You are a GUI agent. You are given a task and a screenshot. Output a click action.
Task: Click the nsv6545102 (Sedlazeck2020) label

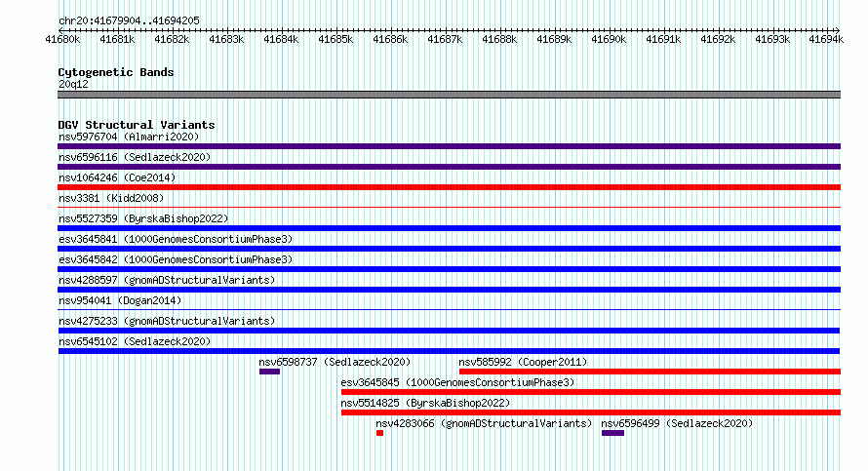tap(135, 341)
